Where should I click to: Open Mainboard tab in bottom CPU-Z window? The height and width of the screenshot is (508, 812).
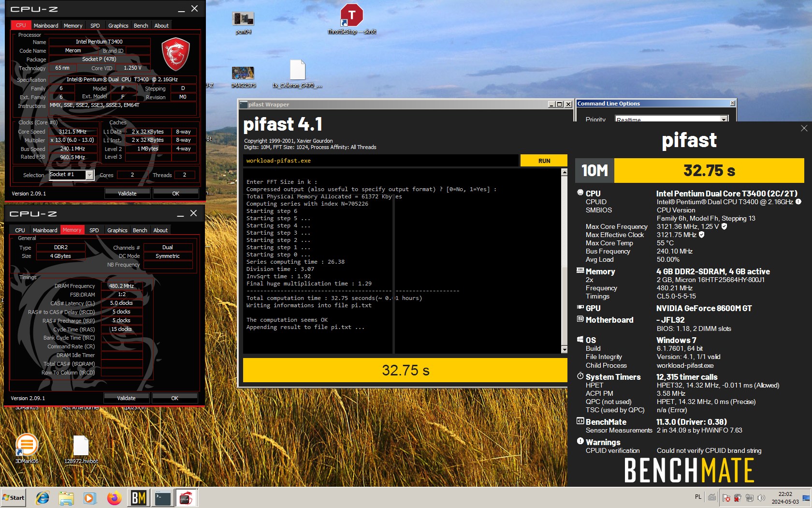point(45,230)
